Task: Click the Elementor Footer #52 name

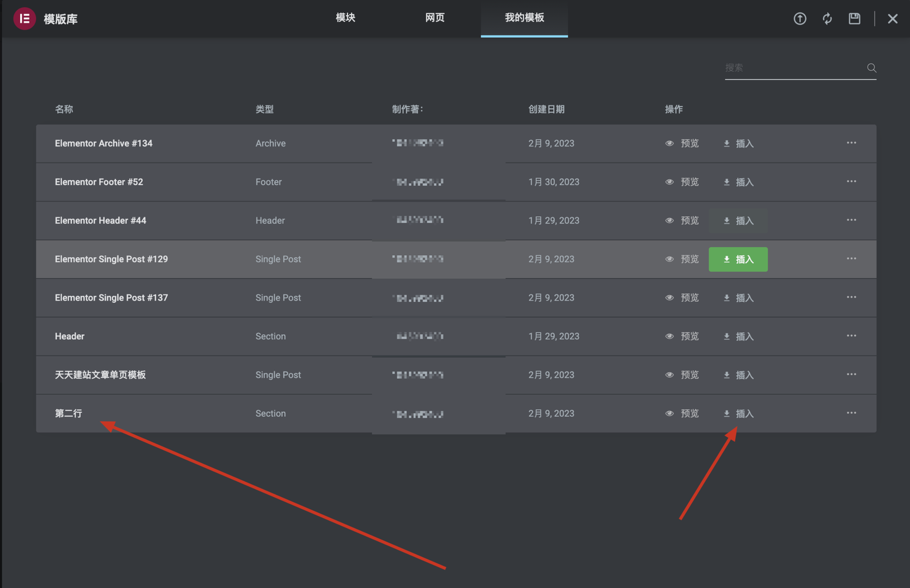Action: pos(99,182)
